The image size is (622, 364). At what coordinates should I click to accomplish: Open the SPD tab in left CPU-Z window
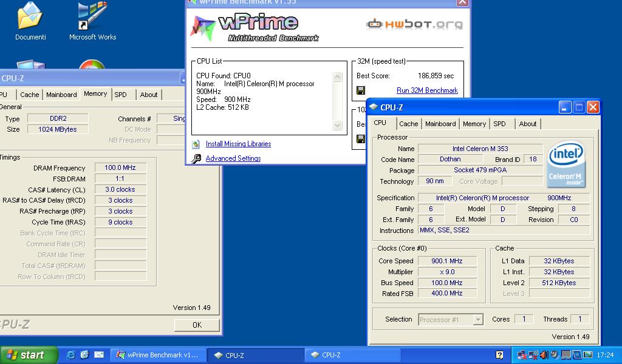click(121, 95)
